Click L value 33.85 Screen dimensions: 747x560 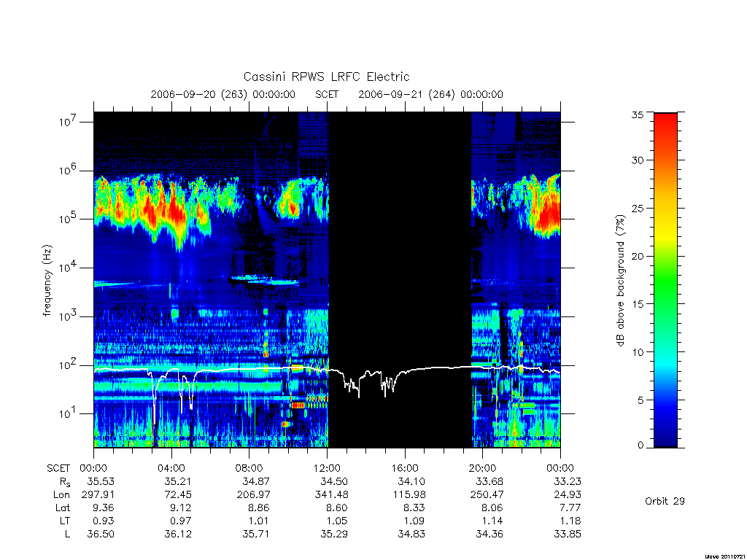pyautogui.click(x=568, y=534)
